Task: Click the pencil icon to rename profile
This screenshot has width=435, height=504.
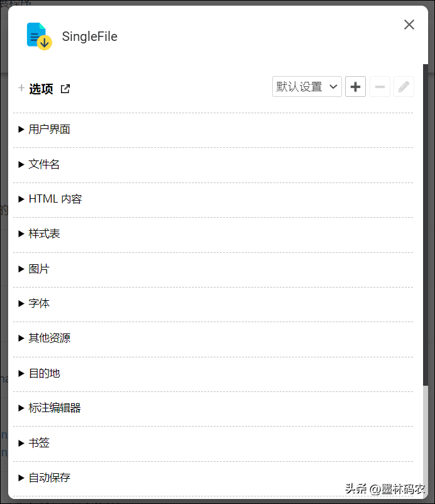Action: 404,87
